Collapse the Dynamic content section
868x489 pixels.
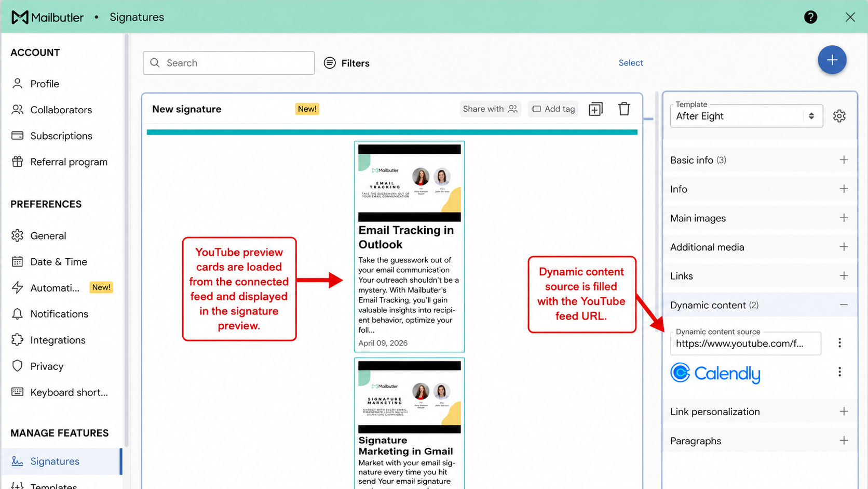[759, 305]
